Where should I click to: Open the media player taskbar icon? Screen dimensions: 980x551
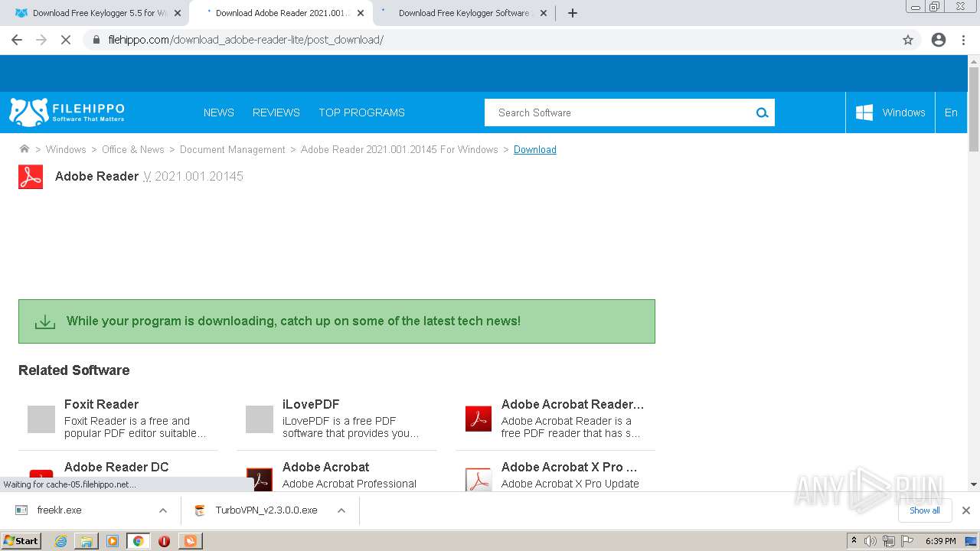pyautogui.click(x=113, y=541)
